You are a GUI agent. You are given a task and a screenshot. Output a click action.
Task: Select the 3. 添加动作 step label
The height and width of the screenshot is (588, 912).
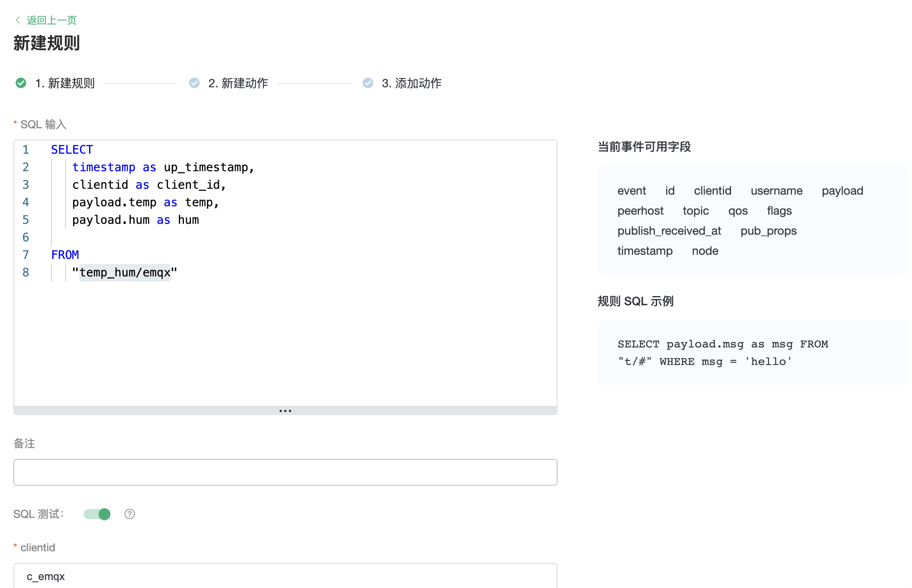(x=411, y=83)
